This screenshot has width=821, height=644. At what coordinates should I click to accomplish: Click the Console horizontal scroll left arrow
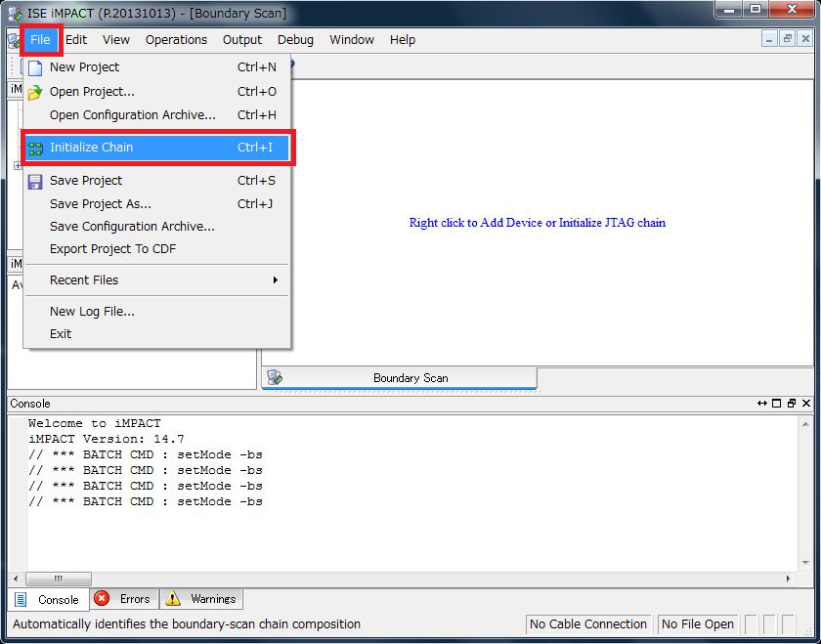[16, 579]
